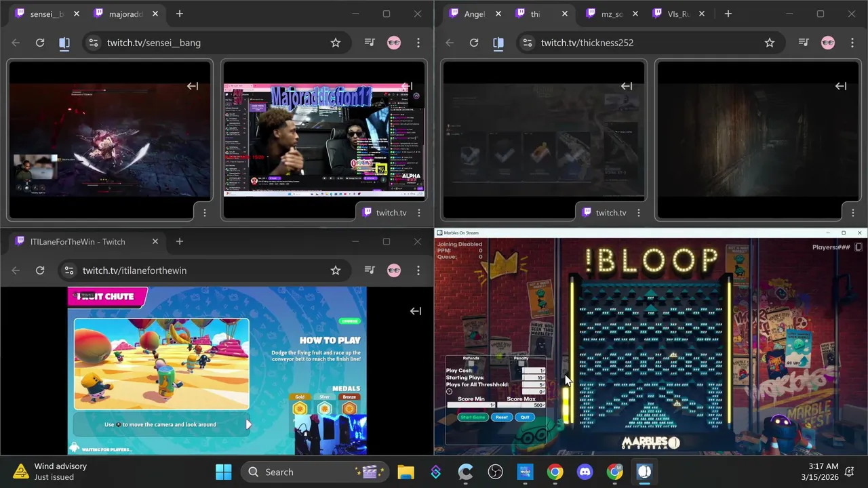This screenshot has height=488, width=868.
Task: Click the Starting Plays value field
Action: (534, 378)
